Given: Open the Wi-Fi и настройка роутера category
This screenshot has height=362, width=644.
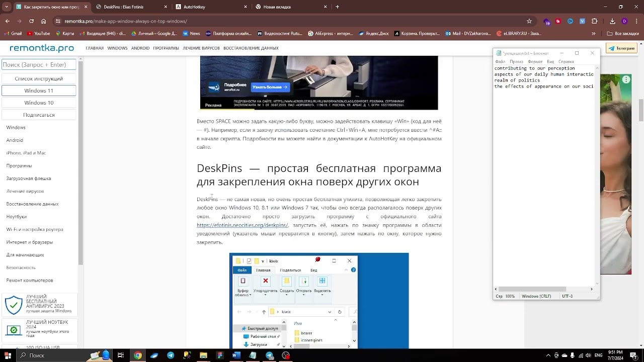Looking at the screenshot, I should (35, 229).
